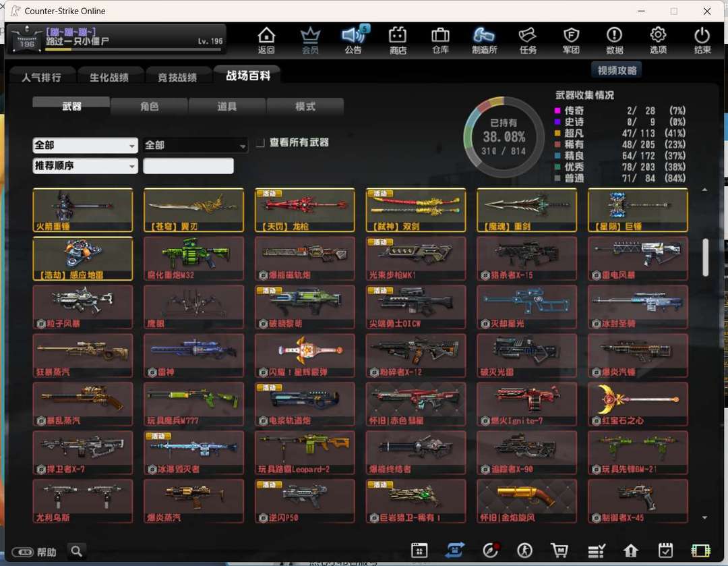Click the 超凡 yellow legend swatch
This screenshot has height=566, width=728.
tap(557, 134)
